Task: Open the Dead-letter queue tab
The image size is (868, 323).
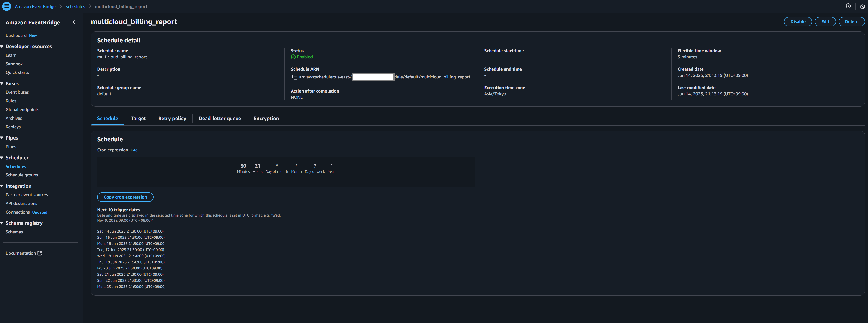Action: click(x=220, y=119)
